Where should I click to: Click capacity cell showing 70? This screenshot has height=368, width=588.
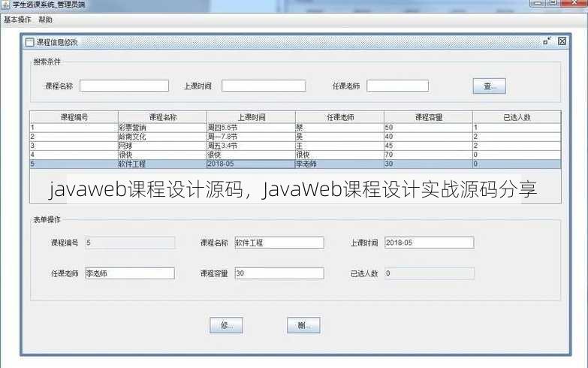click(x=429, y=155)
